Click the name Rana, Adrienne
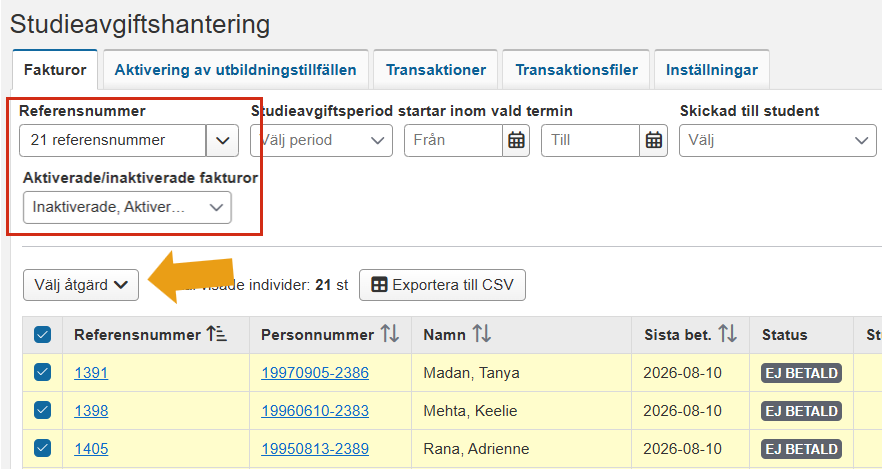This screenshot has height=469, width=882. (476, 449)
